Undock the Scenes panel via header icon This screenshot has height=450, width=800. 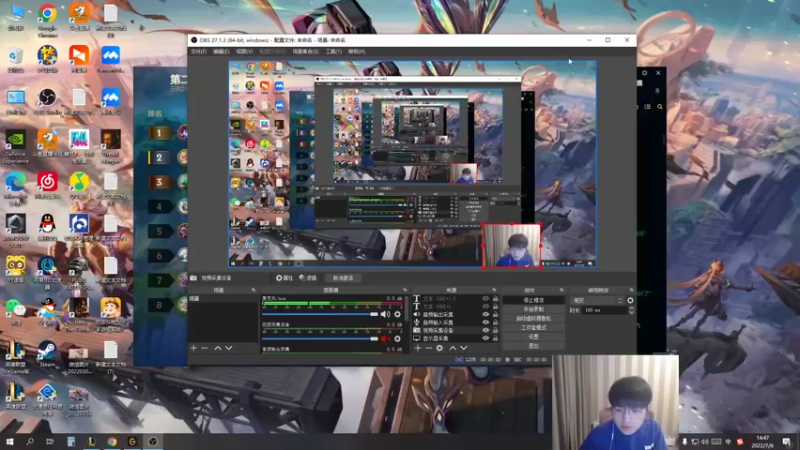coord(254,290)
